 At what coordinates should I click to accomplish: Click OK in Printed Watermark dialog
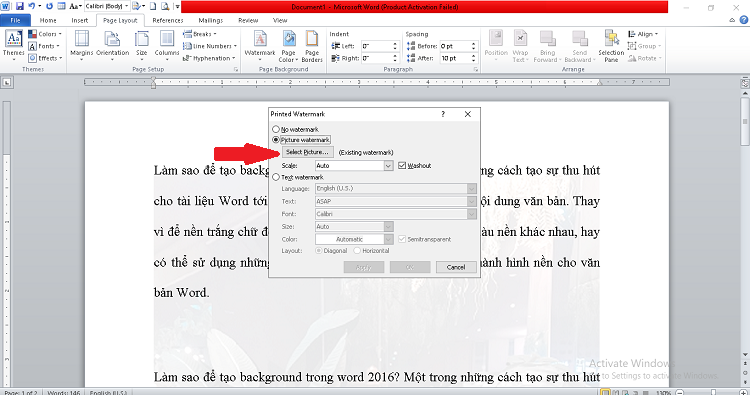point(410,267)
